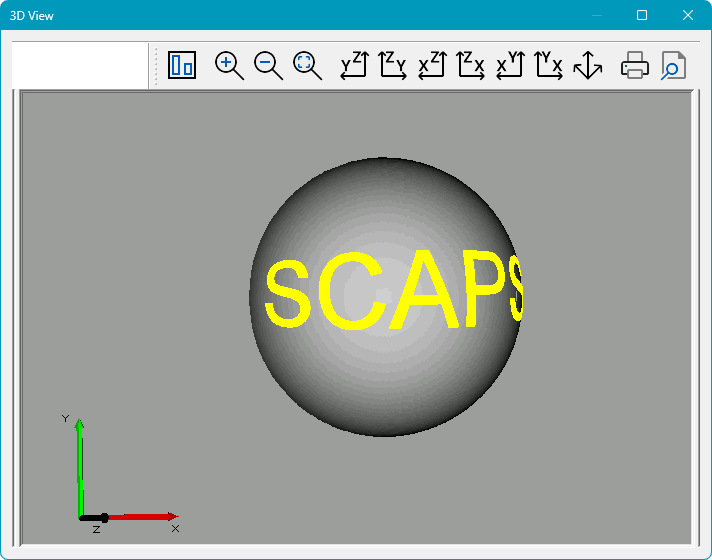Select the isometric 3D axes view
Viewport: 712px width, 560px height.
point(588,65)
